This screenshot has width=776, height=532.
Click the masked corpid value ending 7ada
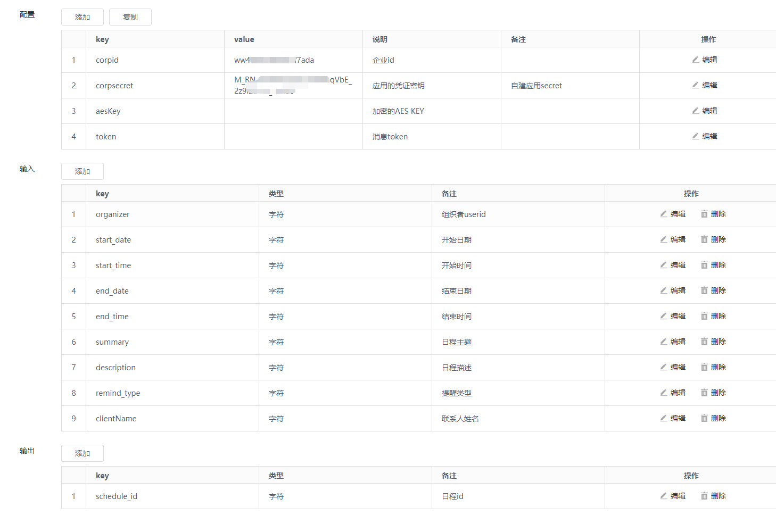click(274, 60)
